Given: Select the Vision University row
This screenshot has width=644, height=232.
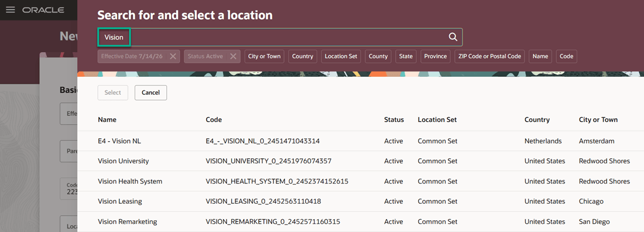Looking at the screenshot, I should (361, 161).
